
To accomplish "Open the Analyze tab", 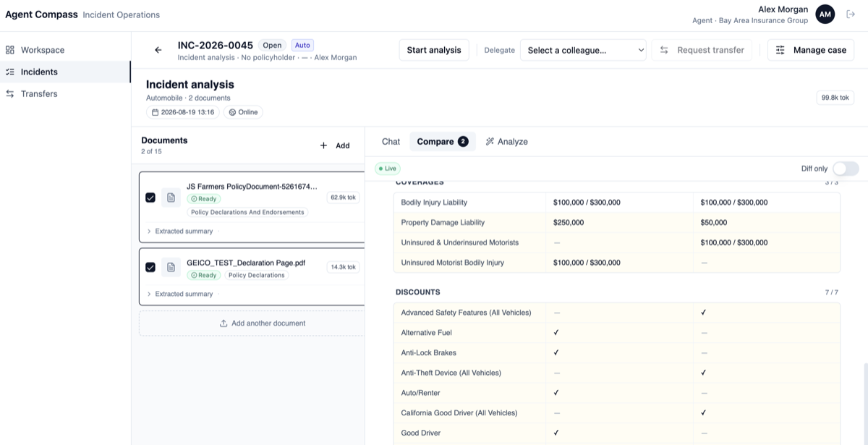I will 506,142.
